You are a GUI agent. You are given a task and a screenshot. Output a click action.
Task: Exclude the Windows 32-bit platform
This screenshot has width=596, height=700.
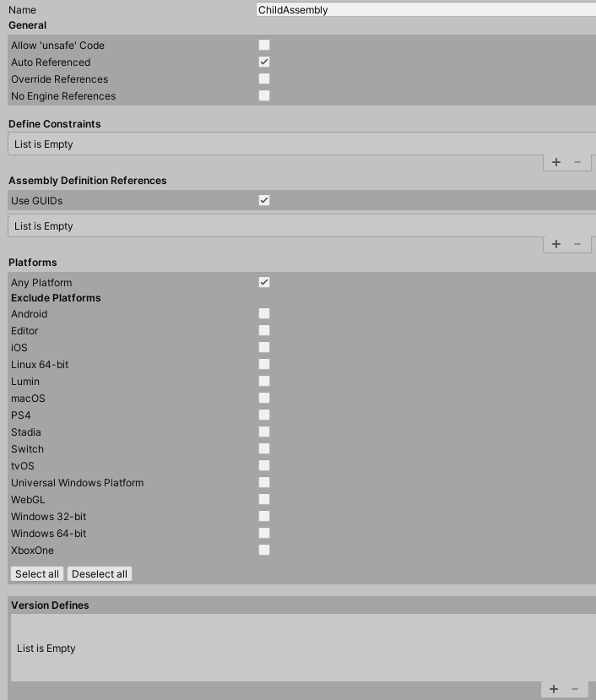(264, 517)
